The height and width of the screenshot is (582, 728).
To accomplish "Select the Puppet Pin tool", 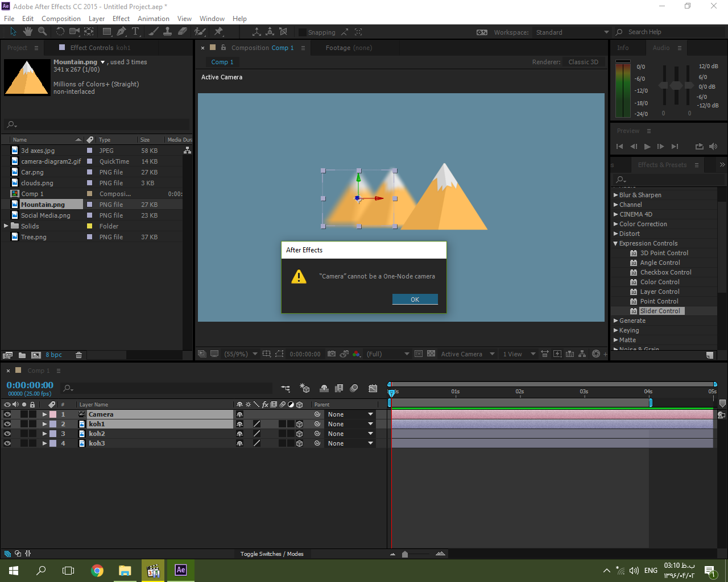I will (218, 32).
